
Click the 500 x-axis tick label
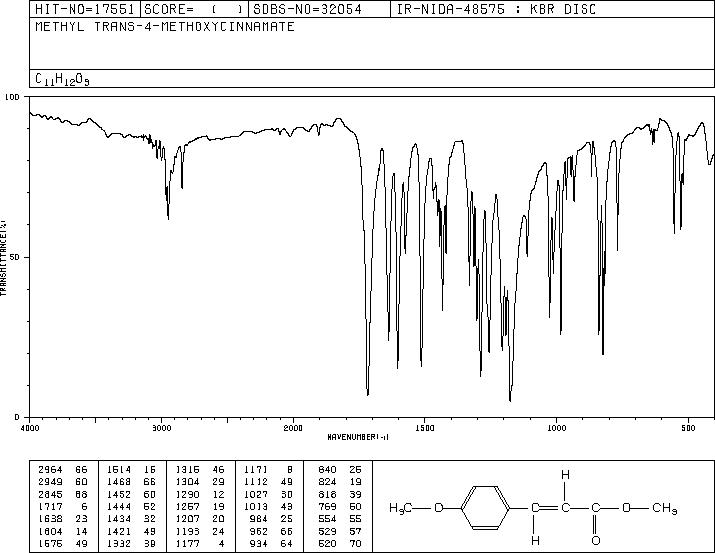[x=688, y=428]
